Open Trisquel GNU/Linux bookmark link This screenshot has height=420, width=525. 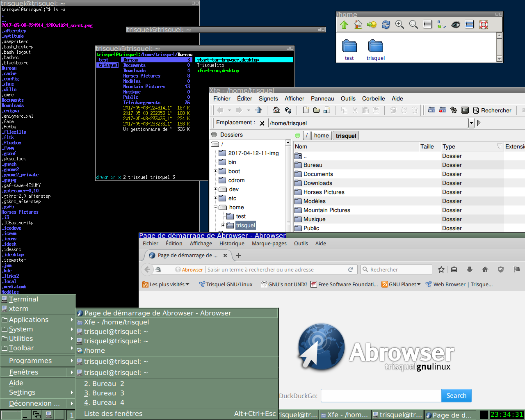(226, 284)
